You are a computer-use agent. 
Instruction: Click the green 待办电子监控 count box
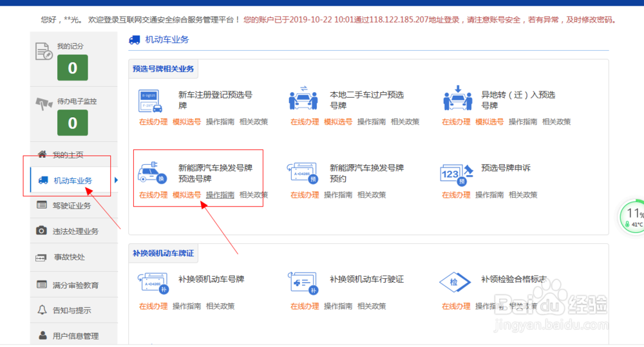pos(72,123)
